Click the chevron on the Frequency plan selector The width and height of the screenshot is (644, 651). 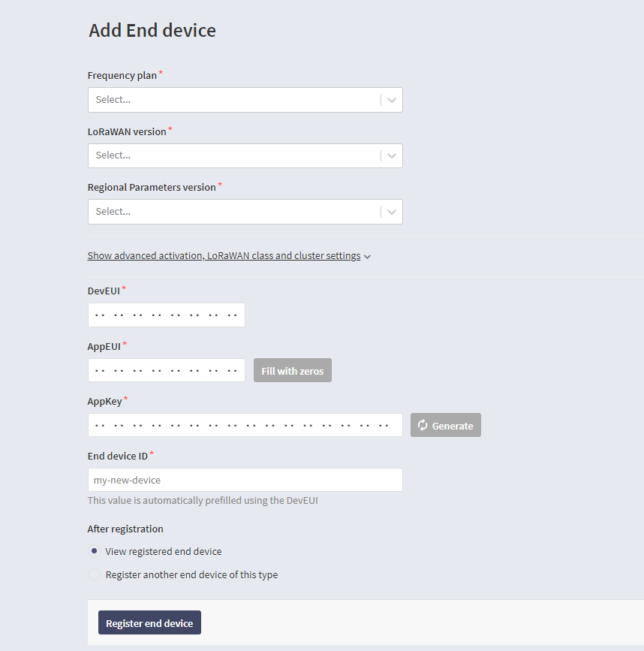pyautogui.click(x=391, y=99)
